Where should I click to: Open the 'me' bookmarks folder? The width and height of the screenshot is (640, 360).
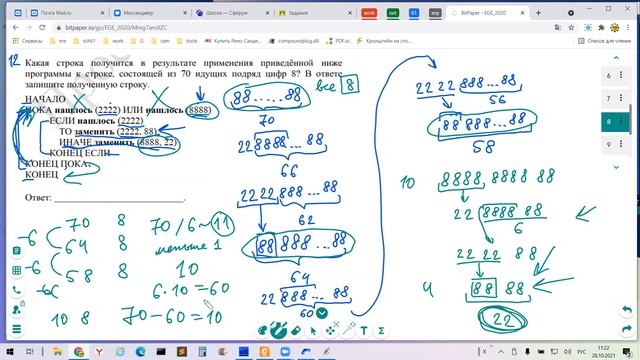tap(58, 41)
